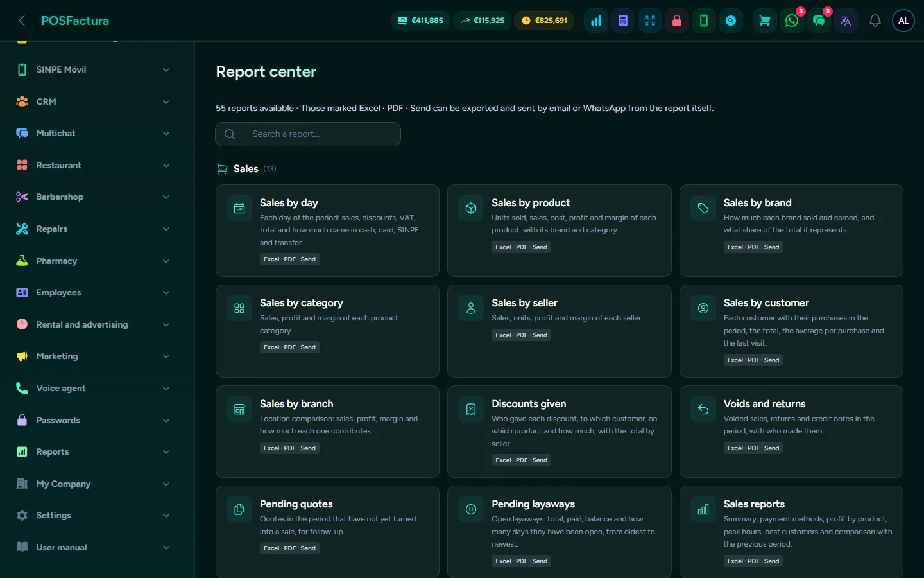Click the translate language icon

click(846, 21)
